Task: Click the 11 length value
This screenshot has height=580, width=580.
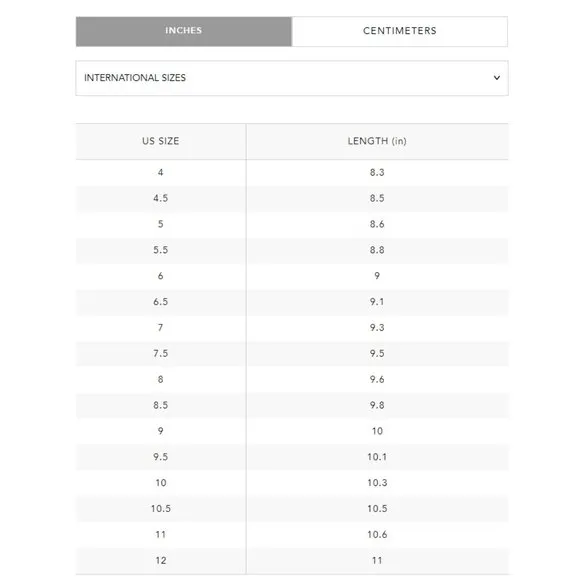Action: [377, 561]
